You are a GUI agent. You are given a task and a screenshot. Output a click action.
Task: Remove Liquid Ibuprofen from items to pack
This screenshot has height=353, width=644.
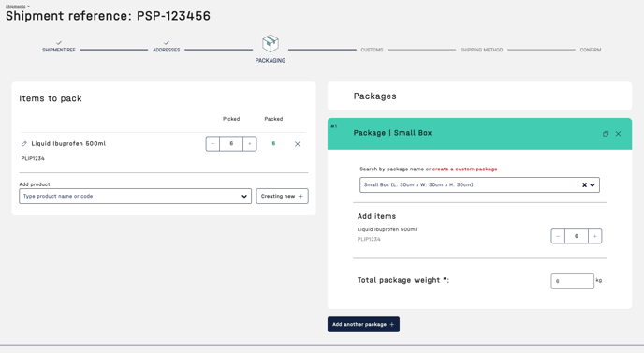[298, 144]
